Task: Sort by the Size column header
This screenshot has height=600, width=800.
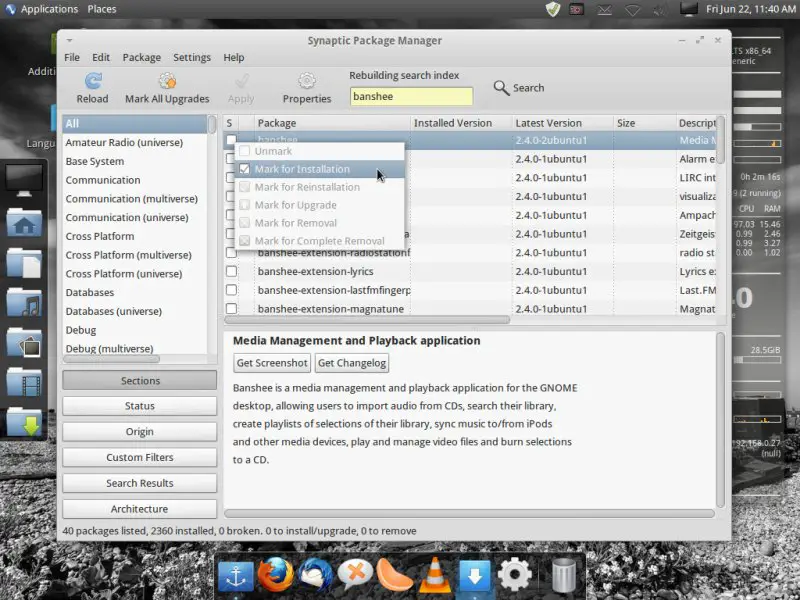Action: tap(644, 123)
